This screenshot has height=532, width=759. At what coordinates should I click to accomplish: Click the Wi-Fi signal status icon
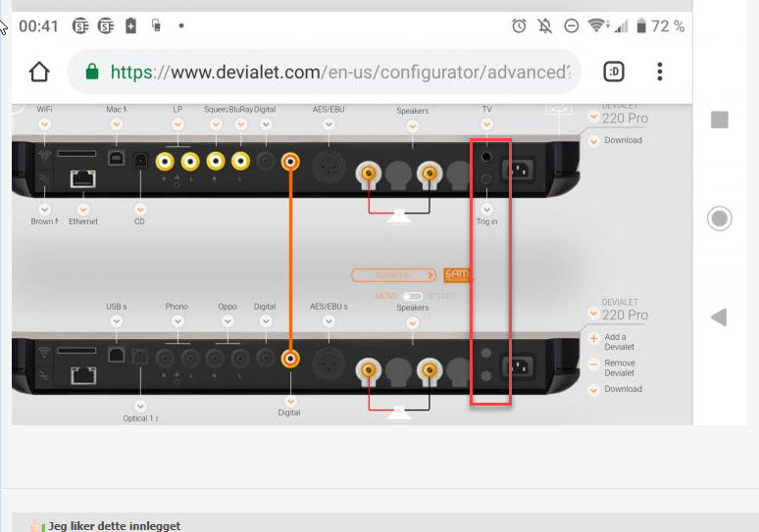[x=598, y=25]
